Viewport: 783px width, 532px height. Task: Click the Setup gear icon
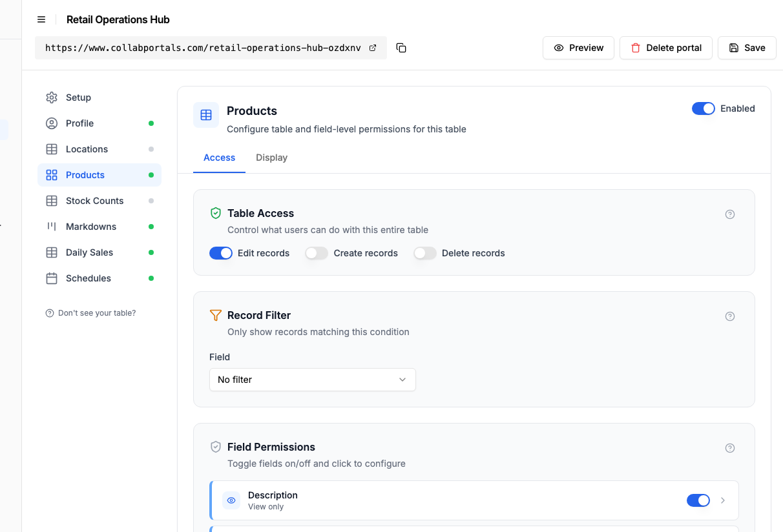[52, 97]
